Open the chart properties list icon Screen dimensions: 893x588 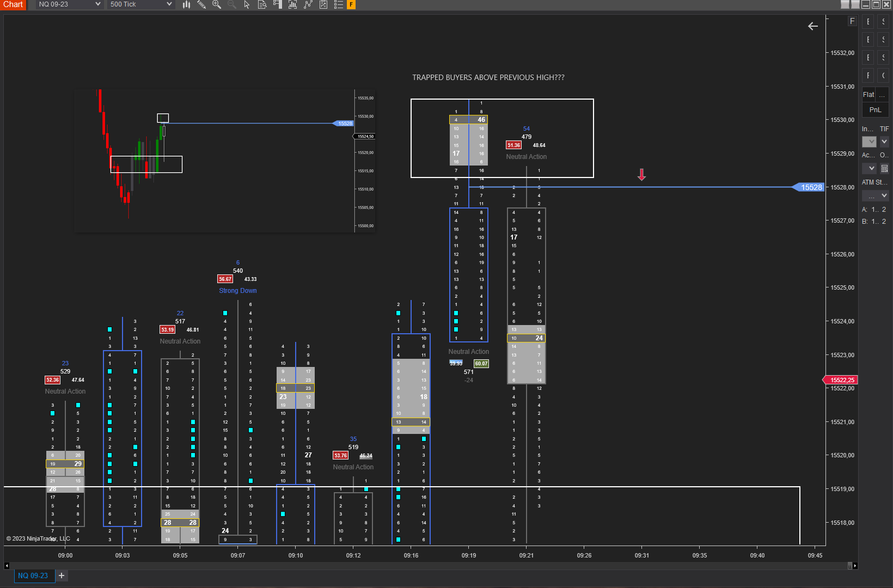(x=338, y=4)
